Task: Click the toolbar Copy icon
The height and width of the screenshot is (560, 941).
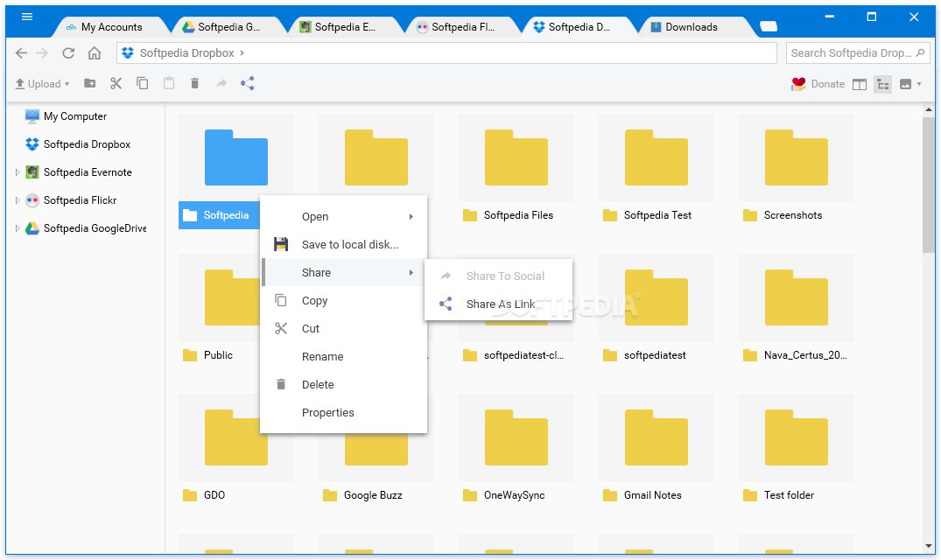Action: click(x=142, y=83)
